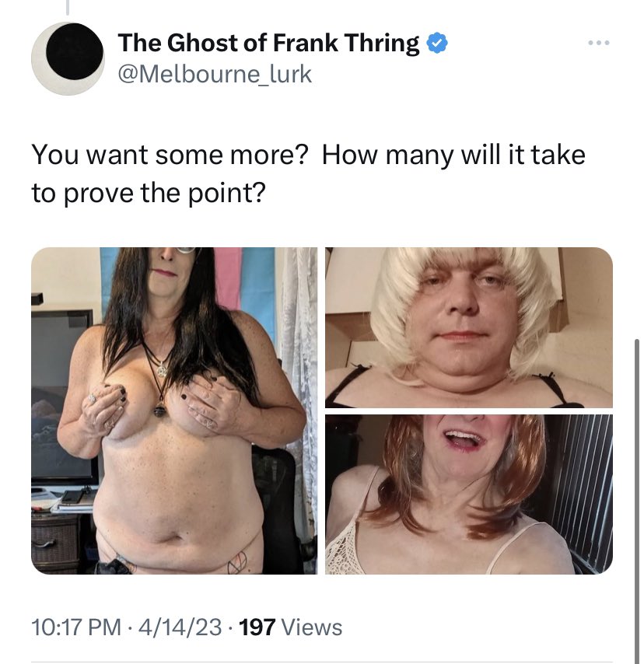Click the 10:17 PM timestamp
Screen dimensions: 644x664
(76, 627)
